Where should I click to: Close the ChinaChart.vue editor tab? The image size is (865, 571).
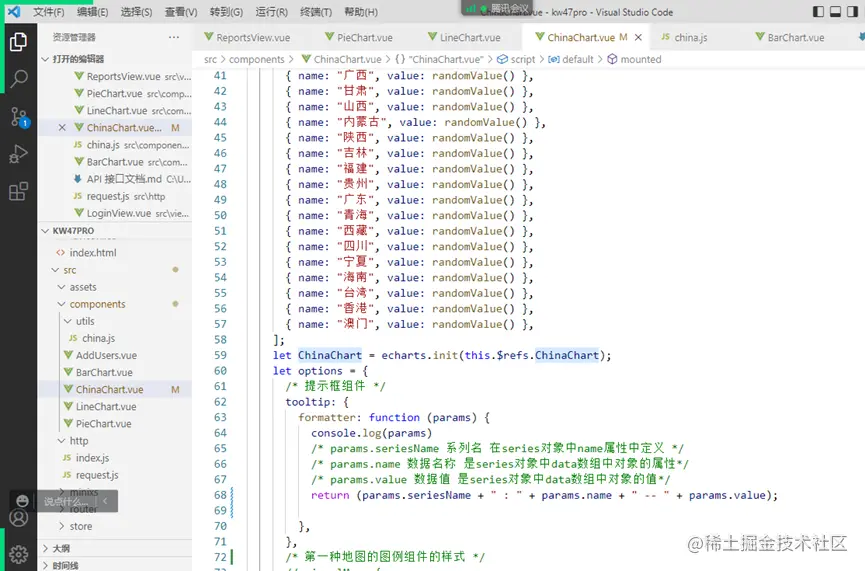click(x=638, y=37)
